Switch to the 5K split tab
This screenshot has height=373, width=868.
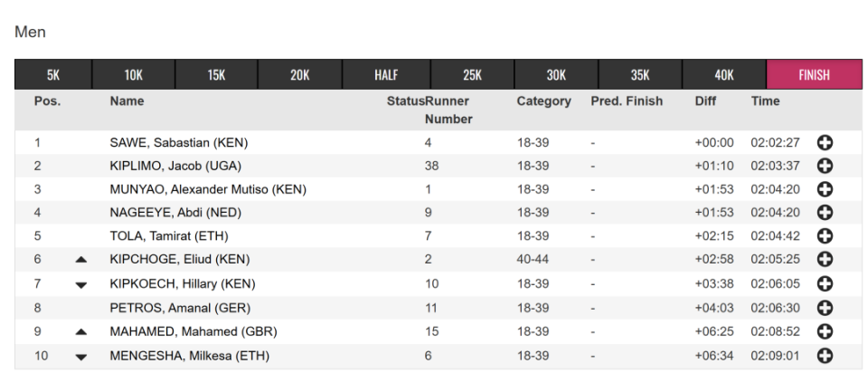click(x=53, y=74)
